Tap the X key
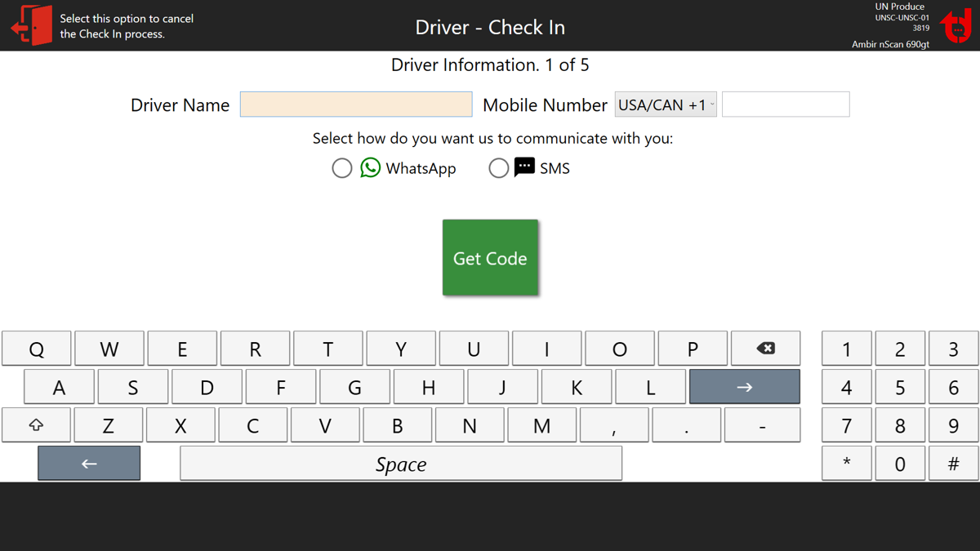The width and height of the screenshot is (980, 551). point(180,425)
